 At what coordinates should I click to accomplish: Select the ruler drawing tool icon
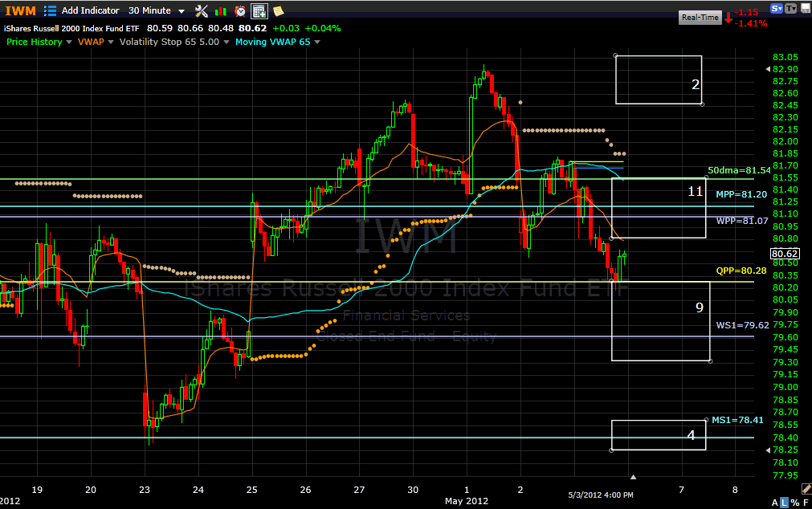pyautogui.click(x=806, y=488)
